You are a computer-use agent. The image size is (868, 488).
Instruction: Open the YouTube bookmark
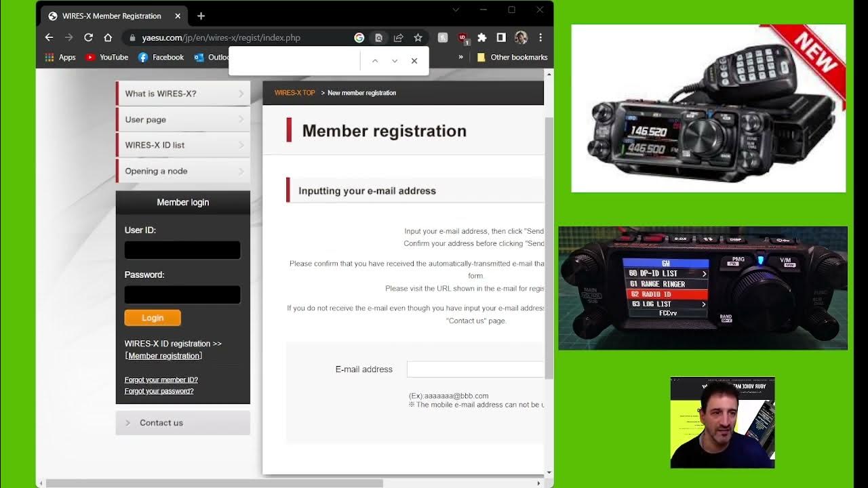[107, 58]
